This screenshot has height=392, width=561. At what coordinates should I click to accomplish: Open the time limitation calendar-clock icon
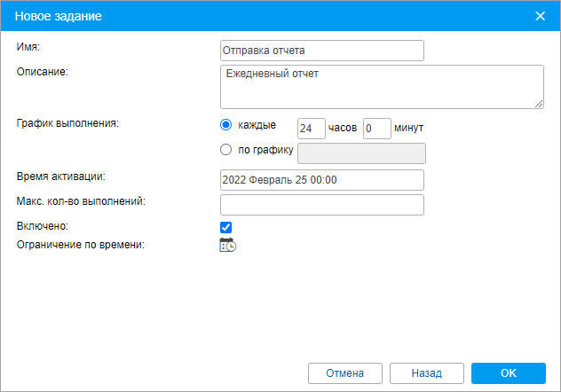coord(227,246)
